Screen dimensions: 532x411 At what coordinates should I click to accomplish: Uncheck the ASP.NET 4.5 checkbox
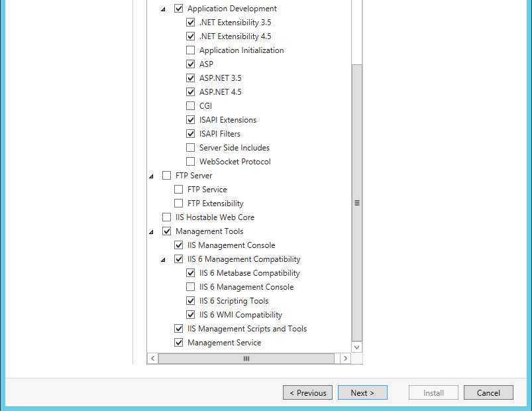point(191,92)
